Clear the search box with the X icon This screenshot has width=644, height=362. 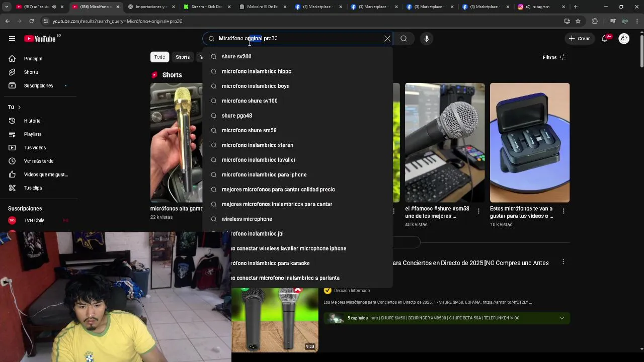[x=387, y=39]
